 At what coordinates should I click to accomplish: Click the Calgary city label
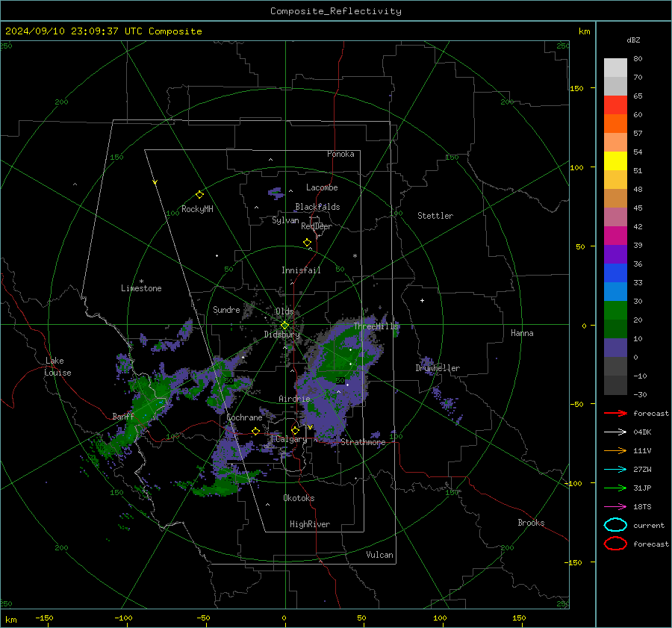point(291,439)
